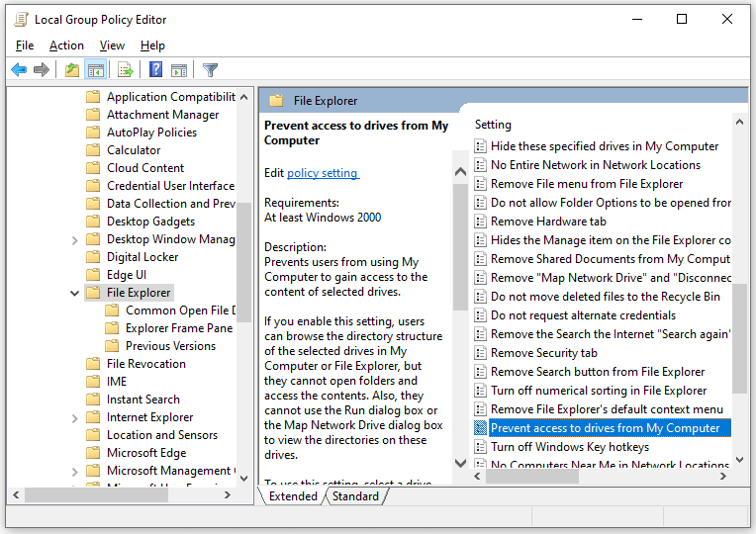The height and width of the screenshot is (534, 756).
Task: Click the settings list scroll-right arrow
Action: click(x=723, y=477)
